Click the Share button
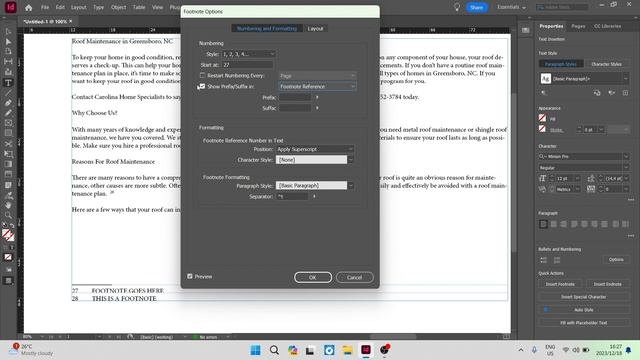This screenshot has height=360, width=640. click(x=476, y=7)
